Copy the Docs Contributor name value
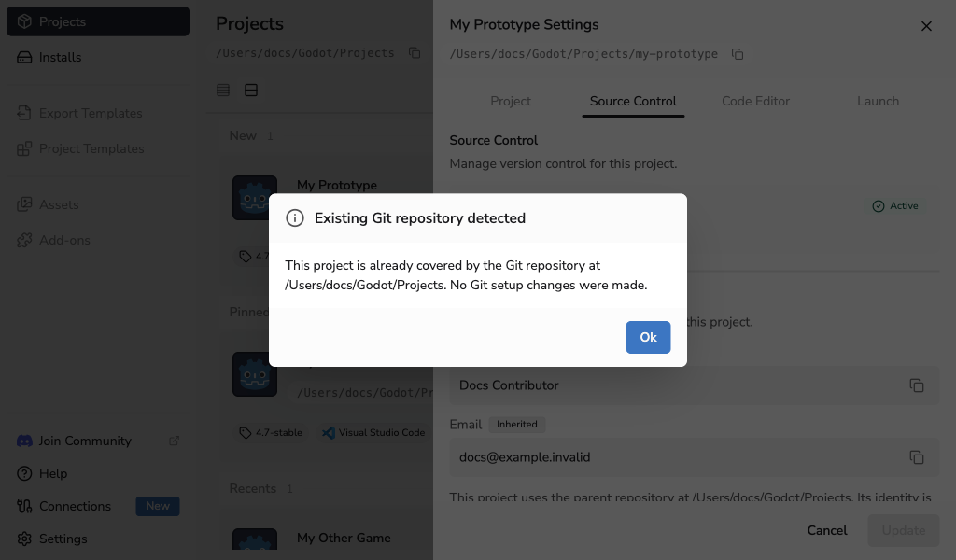The height and width of the screenshot is (560, 956). (917, 385)
